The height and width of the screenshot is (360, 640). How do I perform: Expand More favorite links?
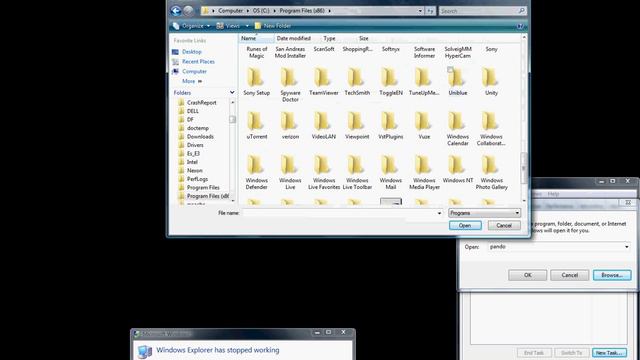[x=191, y=81]
